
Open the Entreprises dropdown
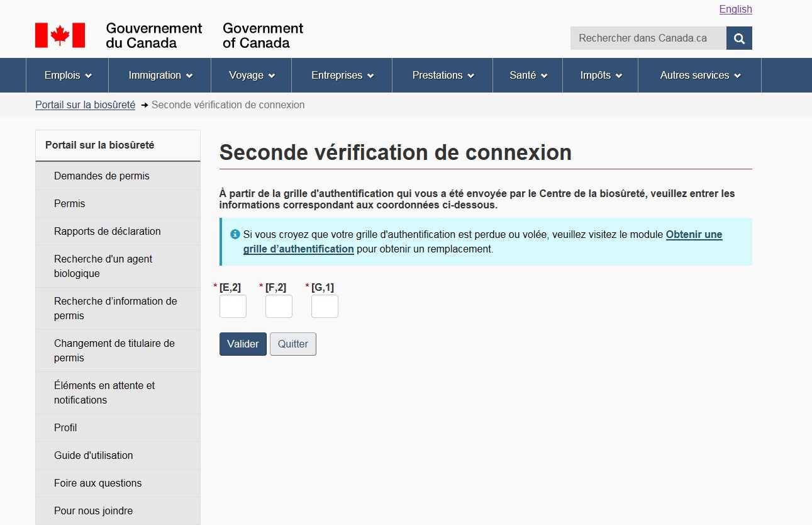[342, 76]
